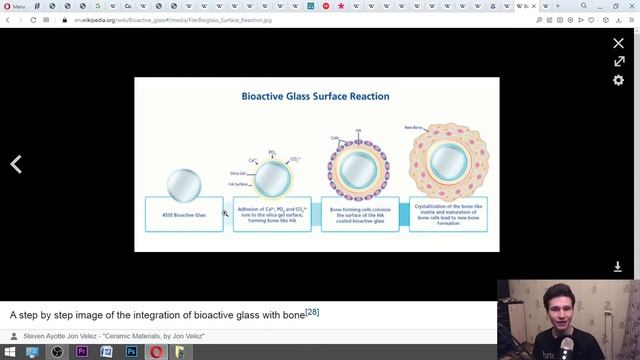Click the padlock site security icon
Viewport: 640px width, 360px height.
[x=64, y=20]
